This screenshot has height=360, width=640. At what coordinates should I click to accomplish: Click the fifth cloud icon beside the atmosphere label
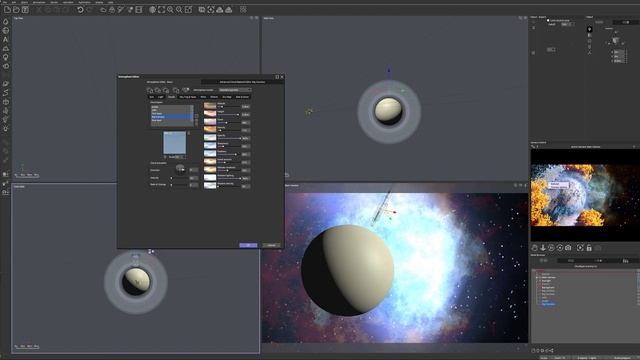click(185, 90)
